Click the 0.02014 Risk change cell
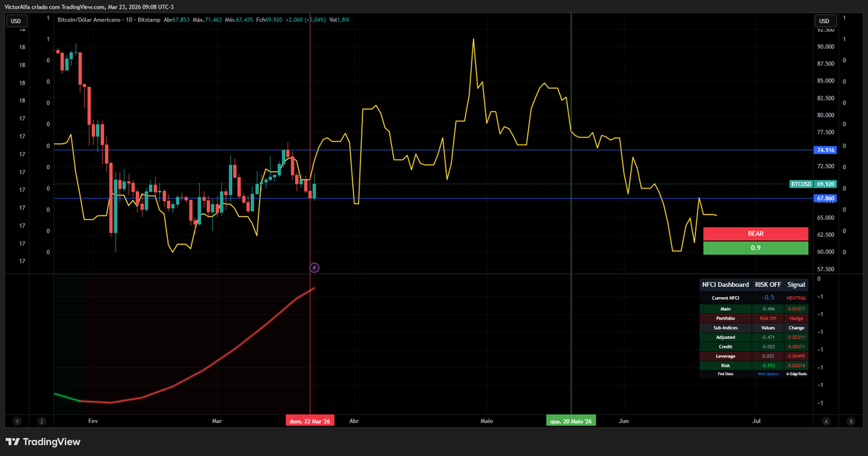 coord(796,365)
